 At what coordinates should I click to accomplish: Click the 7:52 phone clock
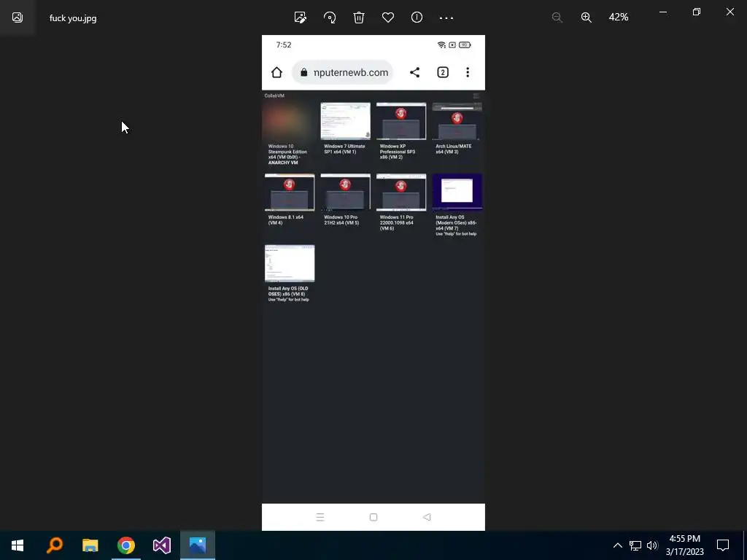point(284,44)
